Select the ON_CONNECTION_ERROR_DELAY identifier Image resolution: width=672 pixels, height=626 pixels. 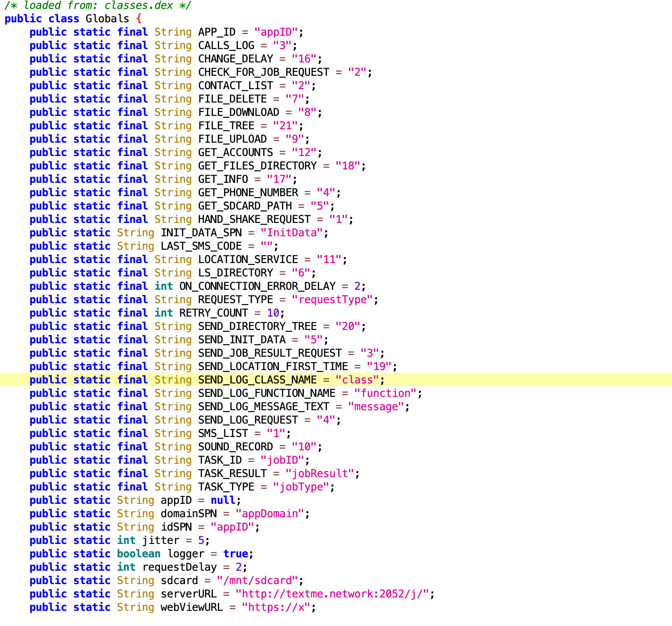(x=257, y=286)
